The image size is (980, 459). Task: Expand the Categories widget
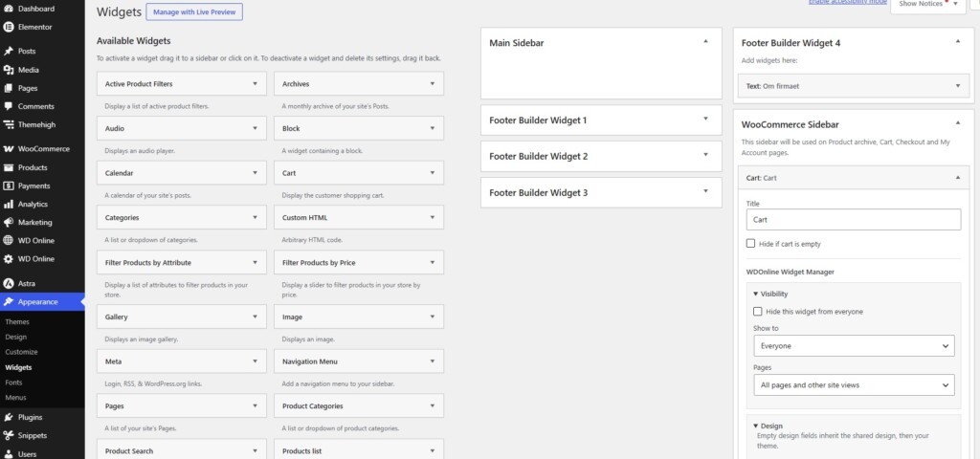point(255,217)
